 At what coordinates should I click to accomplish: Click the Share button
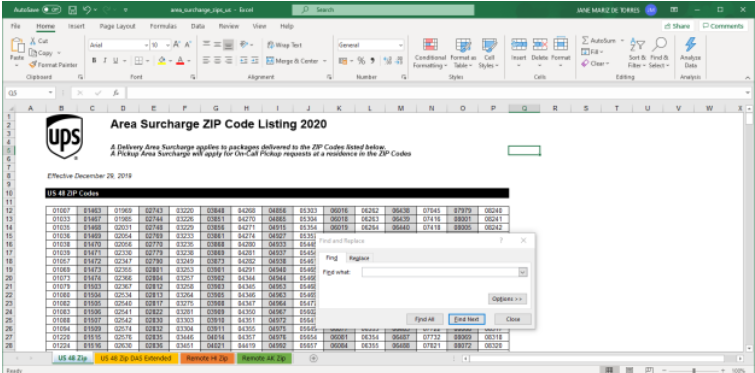677,26
